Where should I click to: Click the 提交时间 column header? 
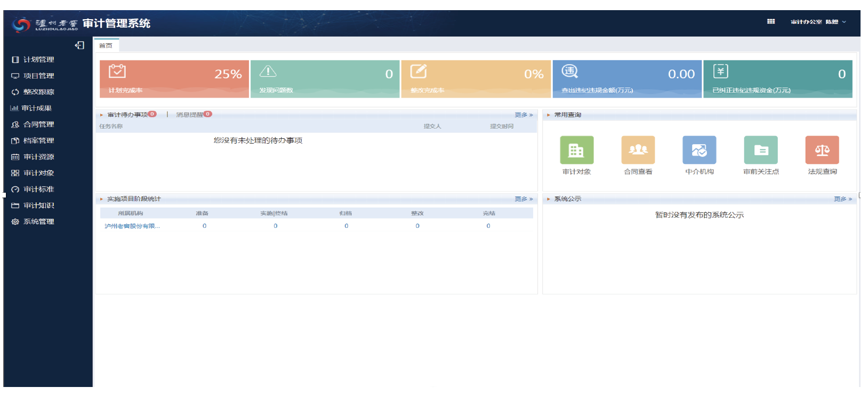[x=502, y=127]
